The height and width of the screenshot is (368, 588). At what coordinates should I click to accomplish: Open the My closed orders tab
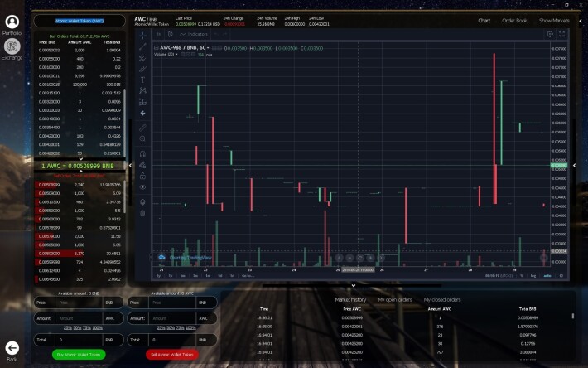coord(442,299)
